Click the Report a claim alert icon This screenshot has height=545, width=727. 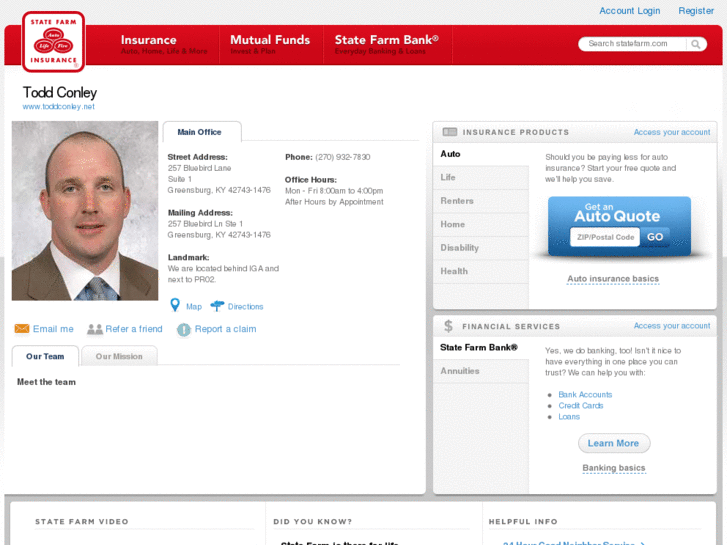184,329
